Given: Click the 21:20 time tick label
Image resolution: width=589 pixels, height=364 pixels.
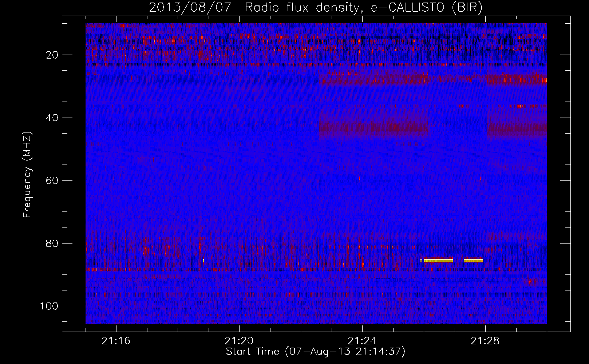Looking at the screenshot, I should [x=239, y=341].
